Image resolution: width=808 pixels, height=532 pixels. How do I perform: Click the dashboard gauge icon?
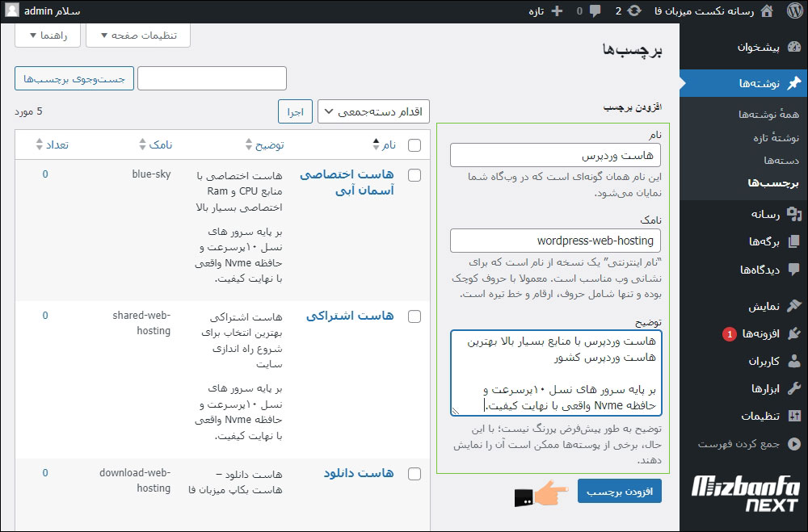(794, 48)
